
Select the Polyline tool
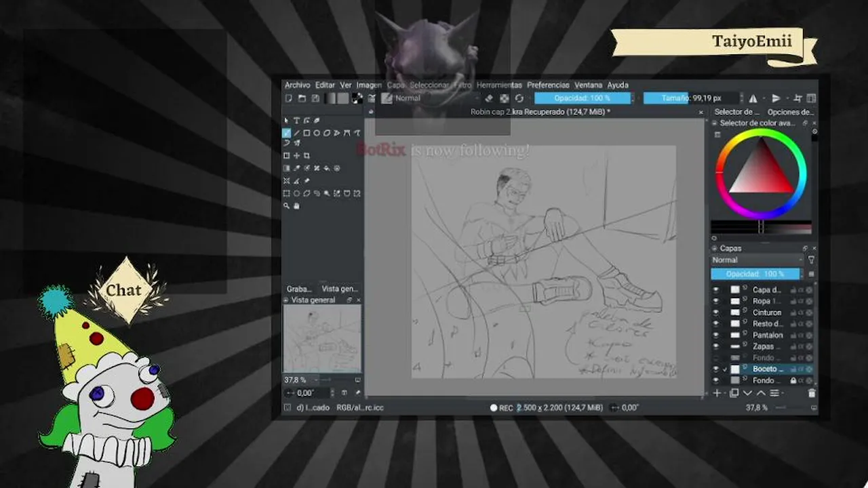(337, 133)
